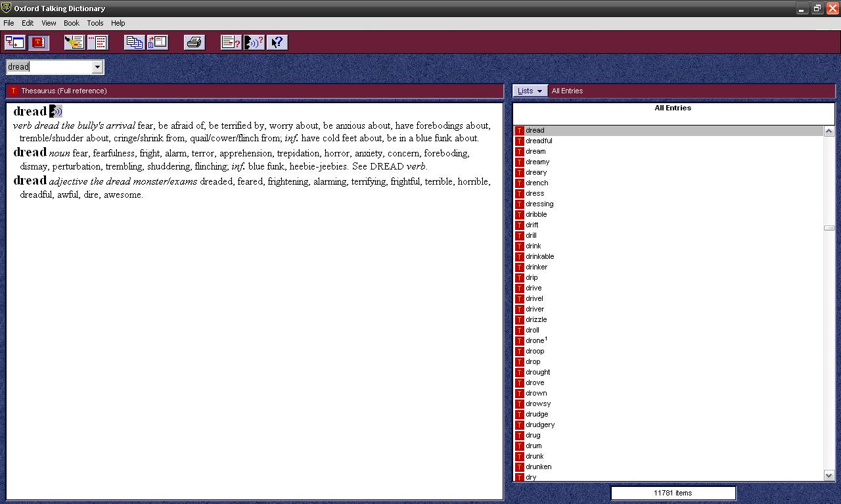Click the dotted grid list toolbar icon
The height and width of the screenshot is (504, 841).
[98, 43]
